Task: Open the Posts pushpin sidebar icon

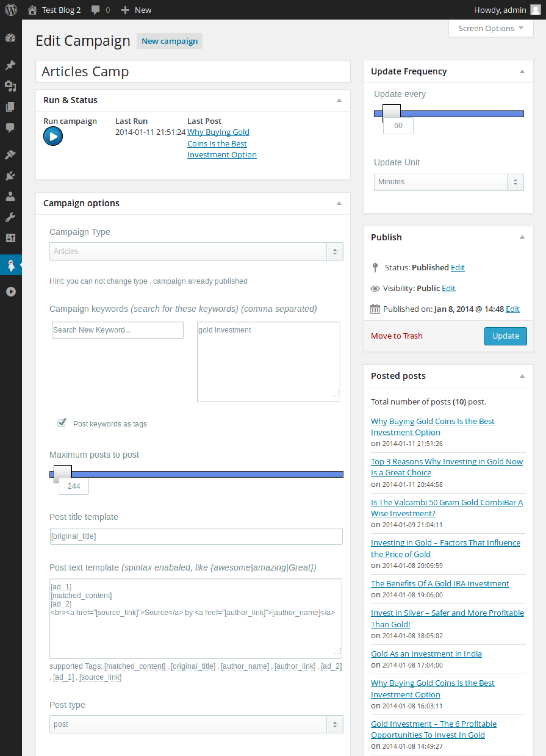Action: (11, 65)
